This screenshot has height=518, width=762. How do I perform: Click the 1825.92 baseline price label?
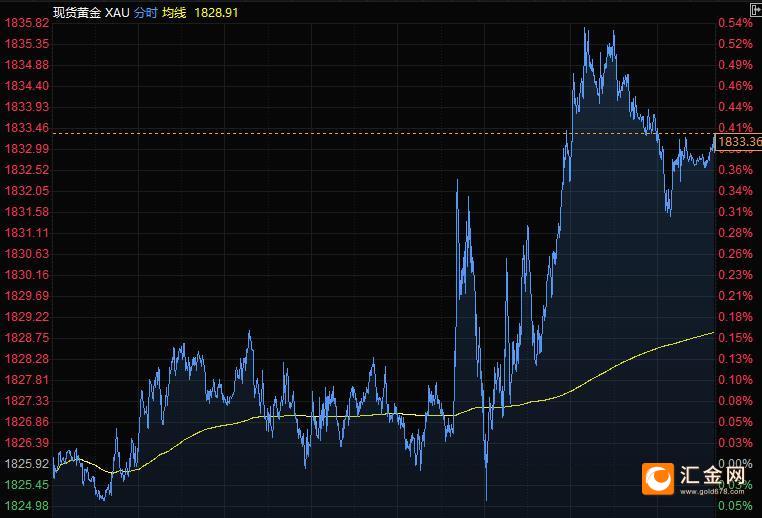(27, 464)
